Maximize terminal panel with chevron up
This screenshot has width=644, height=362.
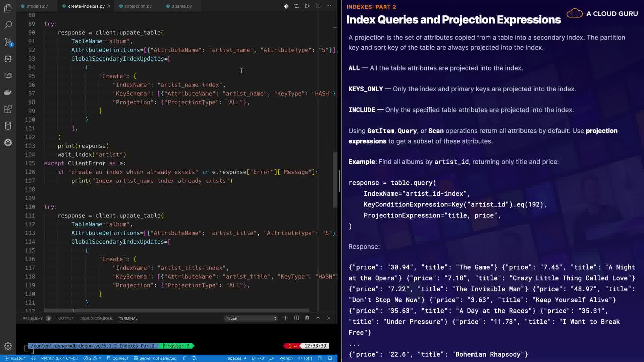pos(318,318)
